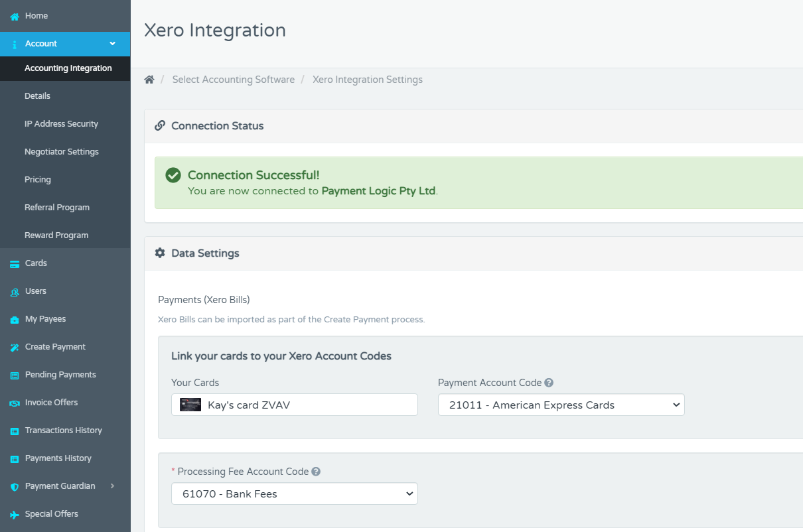
Task: Click the Connection Status link icon
Action: [160, 125]
